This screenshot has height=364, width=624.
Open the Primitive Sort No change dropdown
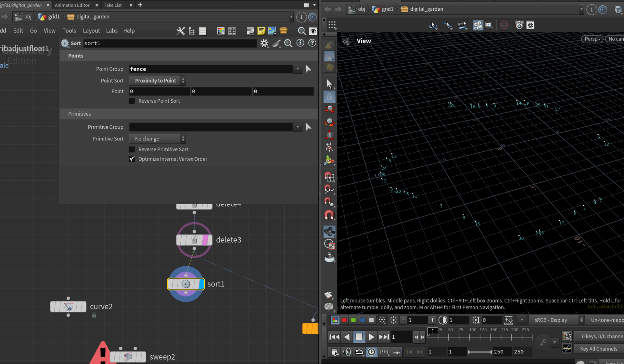pos(157,139)
